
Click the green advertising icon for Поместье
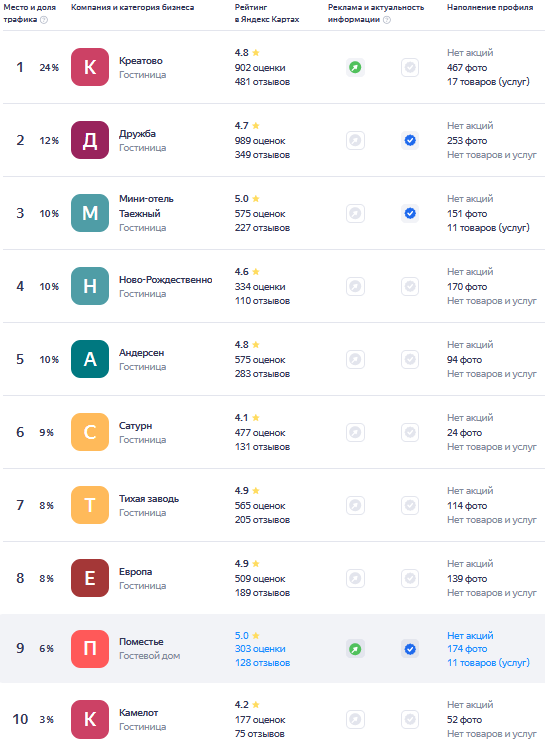[x=355, y=649]
